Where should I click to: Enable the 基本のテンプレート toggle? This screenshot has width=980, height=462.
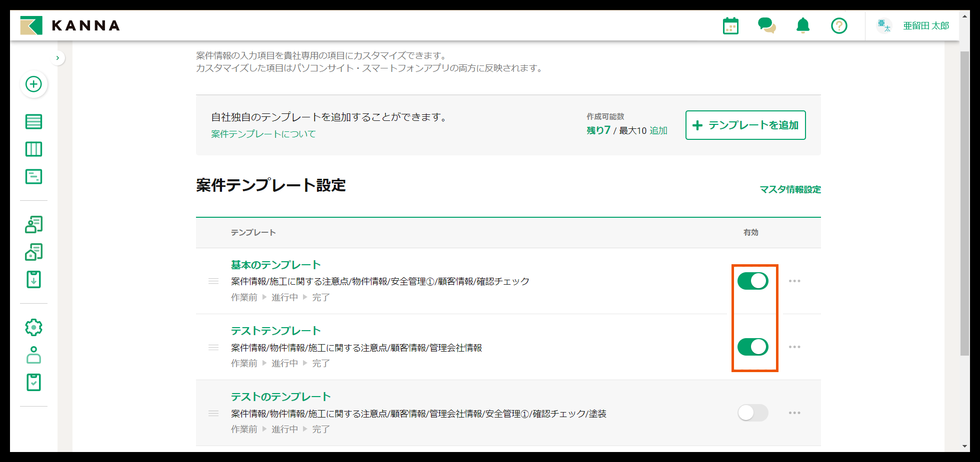[752, 281]
